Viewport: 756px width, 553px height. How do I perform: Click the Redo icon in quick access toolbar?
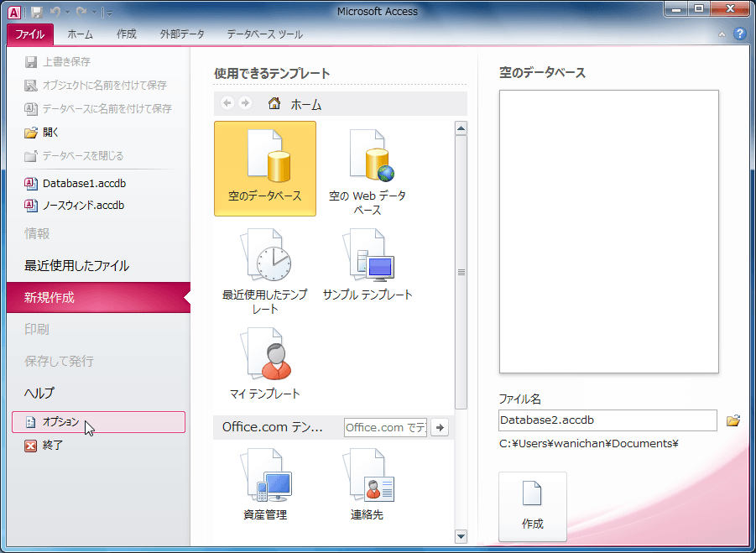click(81, 12)
